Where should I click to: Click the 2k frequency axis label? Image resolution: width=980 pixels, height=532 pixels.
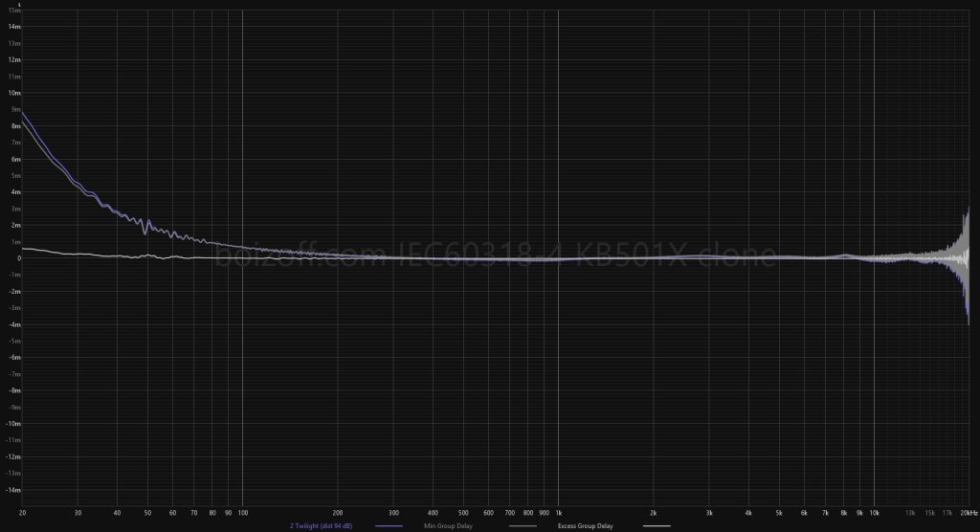click(x=653, y=512)
